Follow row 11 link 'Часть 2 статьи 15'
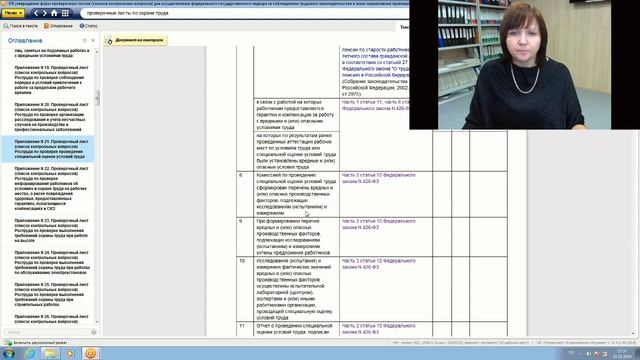 tap(378, 329)
